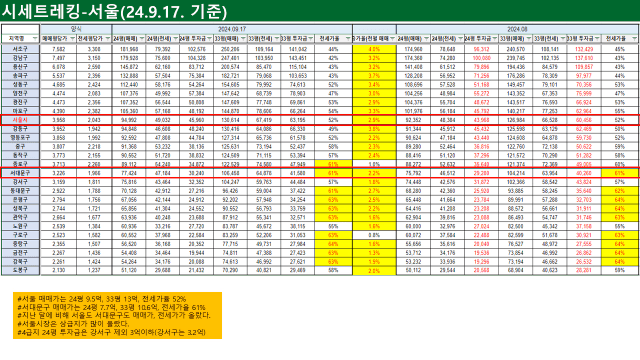Open 24평(전세) filter under 2024.08
Screen dimensions: 640x360
tap(460, 38)
